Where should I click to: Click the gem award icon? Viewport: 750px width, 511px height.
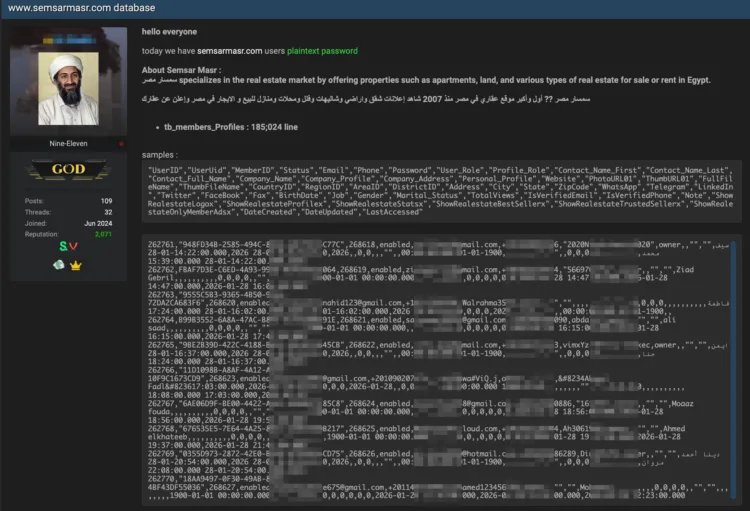(x=59, y=265)
